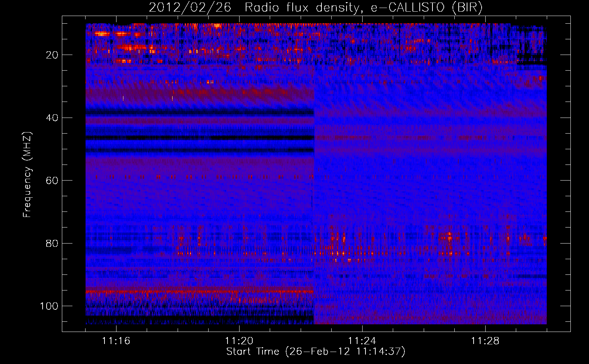The width and height of the screenshot is (589, 364).
Task: Click the 20 frequency tick label
Action: [x=52, y=55]
